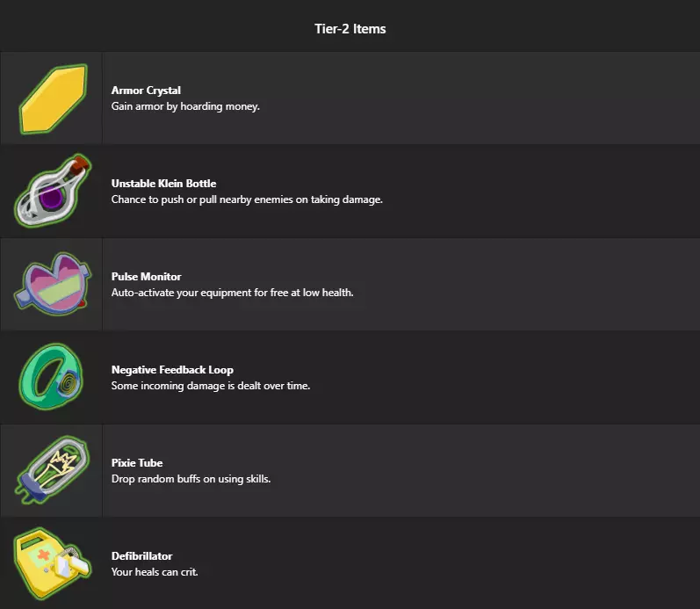Viewport: 700px width, 609px height.
Task: Select 'Some incoming damage is dealt over time'
Action: click(x=211, y=386)
